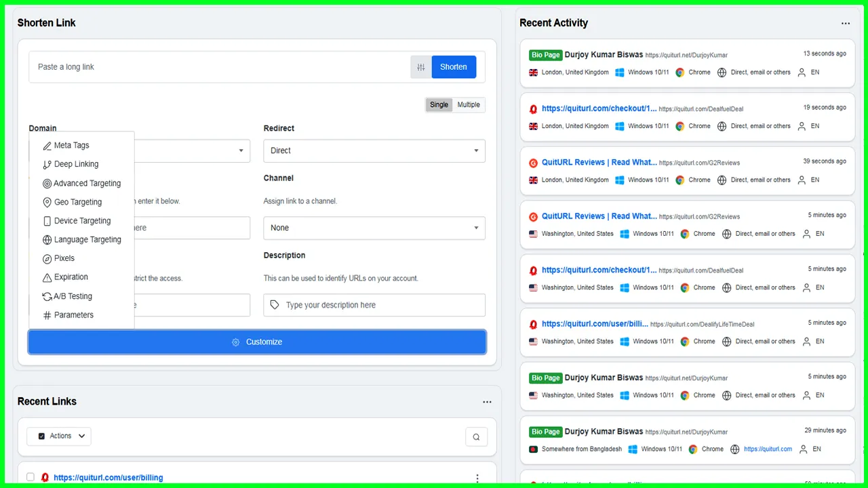Choose Language Targeting entry
Viewport: 868px width, 488px height.
click(x=81, y=239)
